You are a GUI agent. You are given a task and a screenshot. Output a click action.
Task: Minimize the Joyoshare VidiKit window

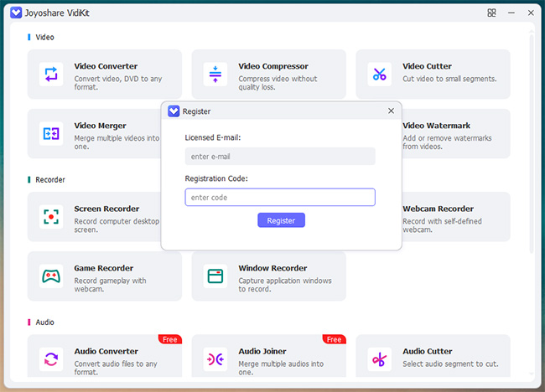point(511,13)
